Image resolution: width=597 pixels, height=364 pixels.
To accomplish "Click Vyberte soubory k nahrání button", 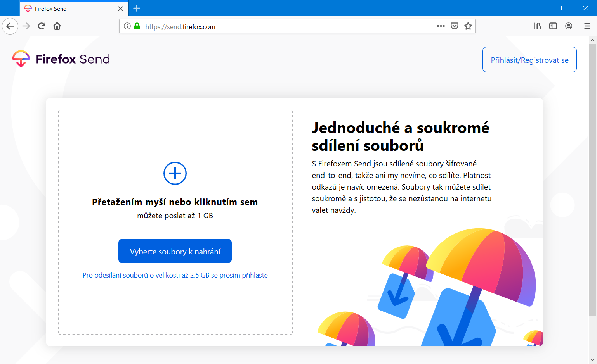I will point(175,251).
